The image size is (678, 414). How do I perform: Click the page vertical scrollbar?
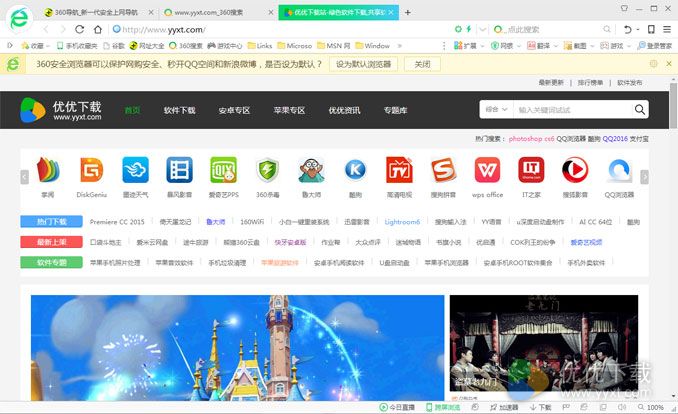coord(674,106)
